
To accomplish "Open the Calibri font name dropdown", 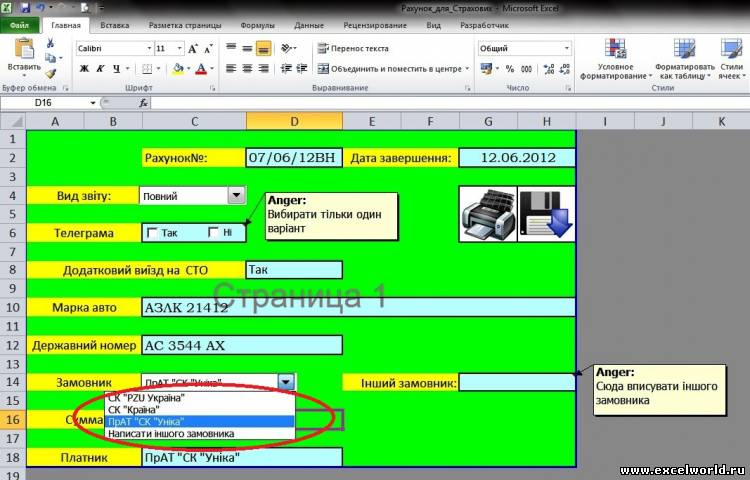I will point(149,48).
